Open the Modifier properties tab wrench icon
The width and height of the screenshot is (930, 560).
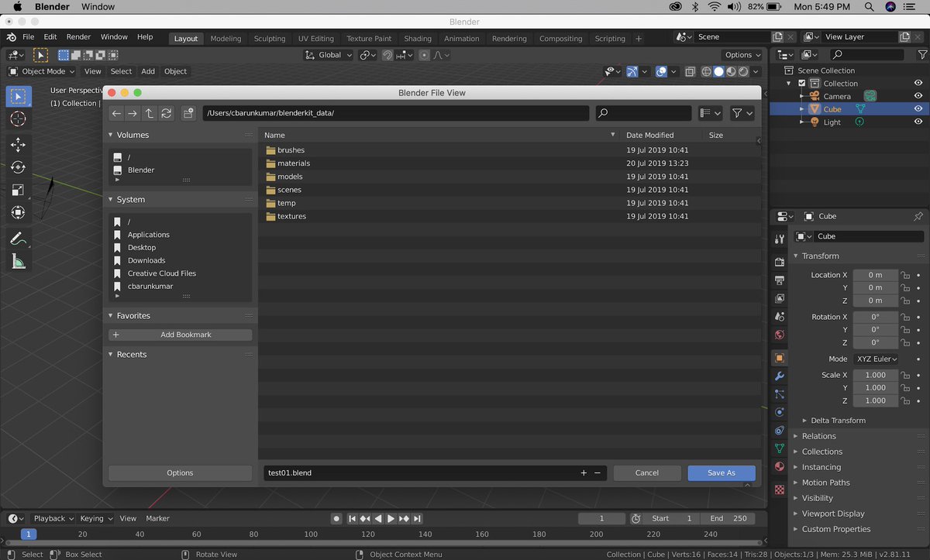(x=780, y=376)
